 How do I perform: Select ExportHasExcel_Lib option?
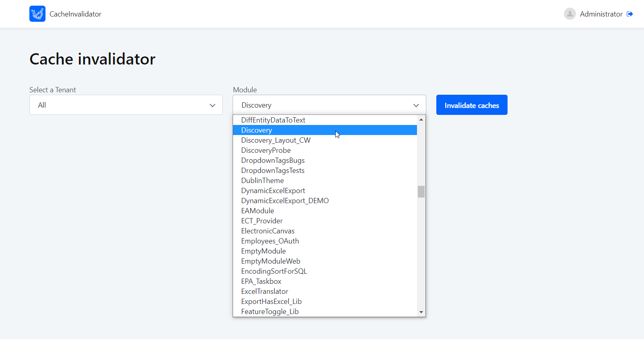pyautogui.click(x=325, y=302)
